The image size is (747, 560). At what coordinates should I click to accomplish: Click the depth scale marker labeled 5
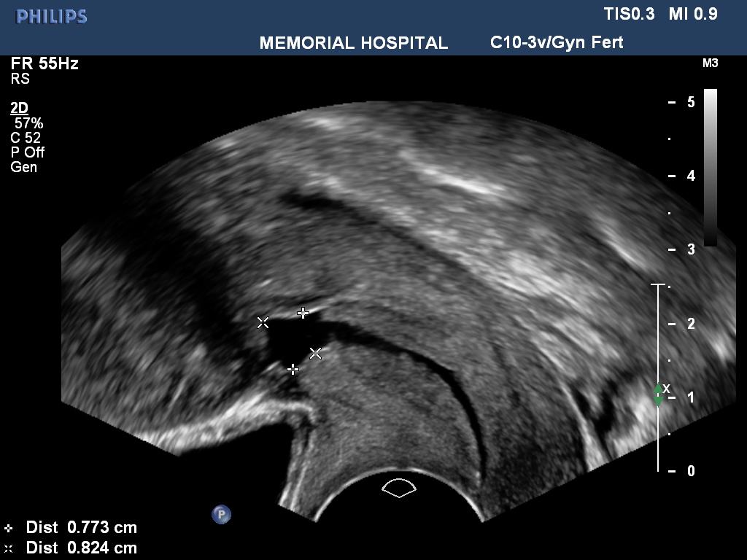(689, 102)
